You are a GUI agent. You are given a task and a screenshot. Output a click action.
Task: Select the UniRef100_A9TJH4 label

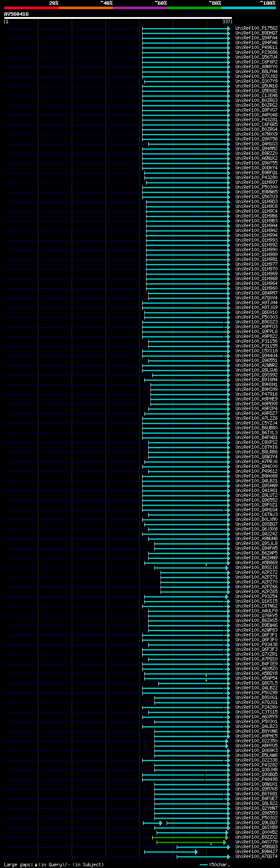256,302
